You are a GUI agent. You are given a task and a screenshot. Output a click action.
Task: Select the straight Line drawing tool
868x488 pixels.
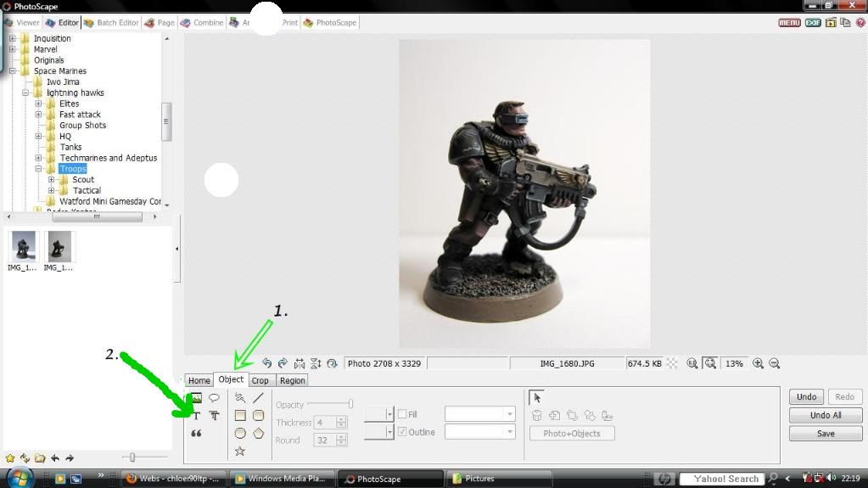(x=258, y=398)
